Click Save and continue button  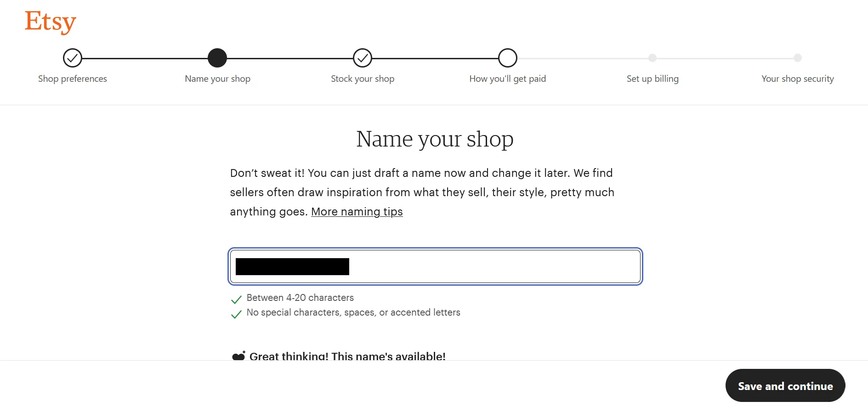785,386
